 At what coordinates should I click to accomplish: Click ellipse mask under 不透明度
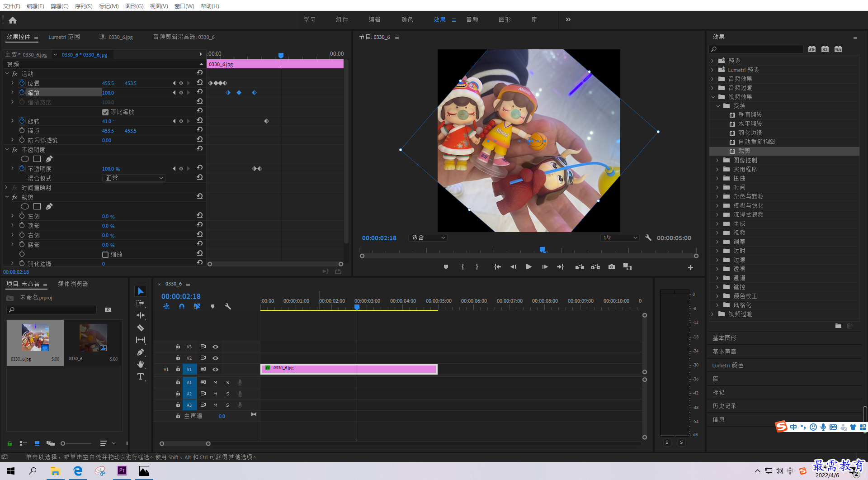pyautogui.click(x=25, y=159)
